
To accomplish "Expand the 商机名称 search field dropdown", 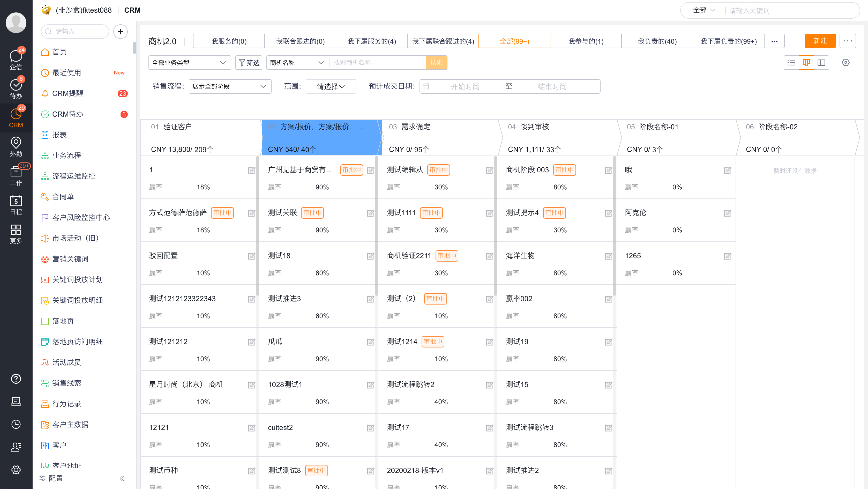I will (x=296, y=62).
